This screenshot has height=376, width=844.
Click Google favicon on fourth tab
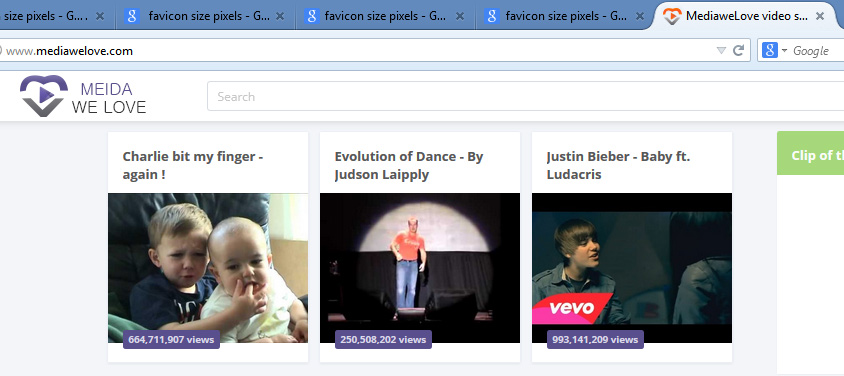[492, 16]
